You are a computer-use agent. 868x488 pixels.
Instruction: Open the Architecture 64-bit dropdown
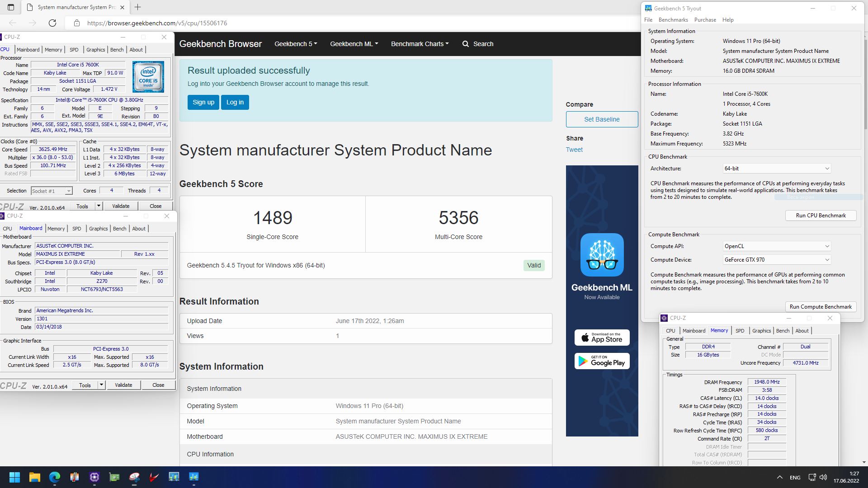click(x=777, y=169)
